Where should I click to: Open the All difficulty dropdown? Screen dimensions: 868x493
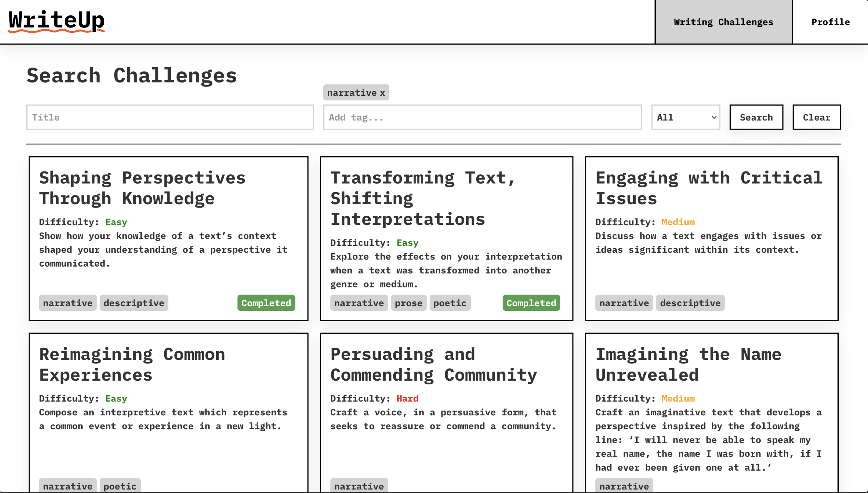(x=685, y=117)
